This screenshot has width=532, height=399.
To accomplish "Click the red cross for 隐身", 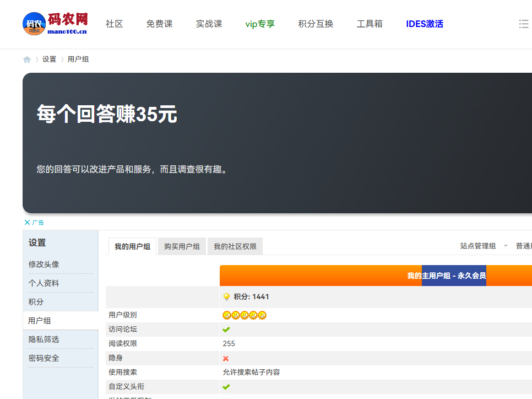I will tap(226, 358).
